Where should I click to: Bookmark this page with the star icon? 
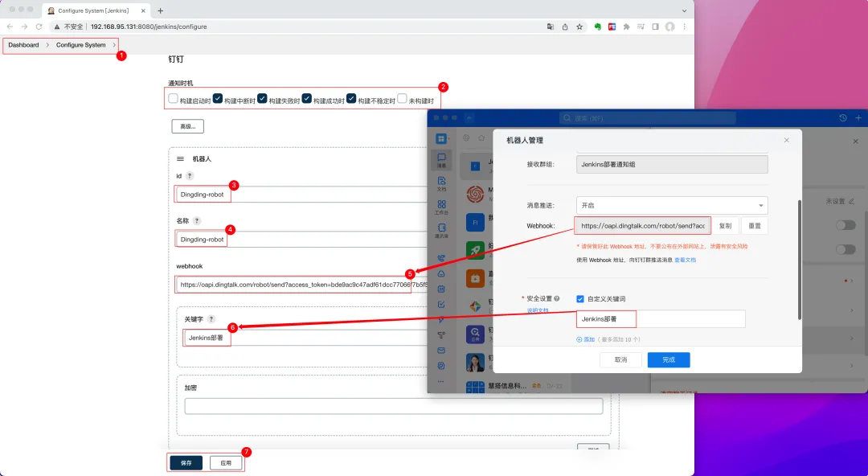[579, 27]
